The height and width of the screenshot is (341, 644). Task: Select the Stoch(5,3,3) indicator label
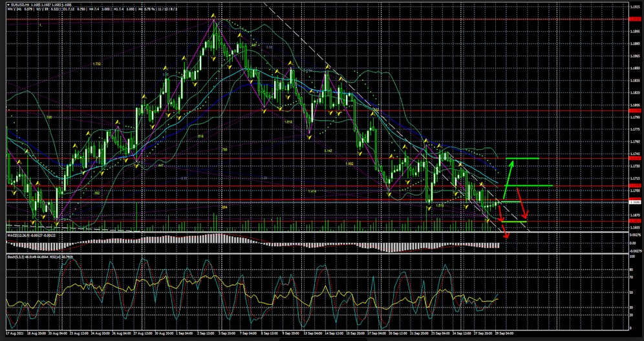point(15,256)
